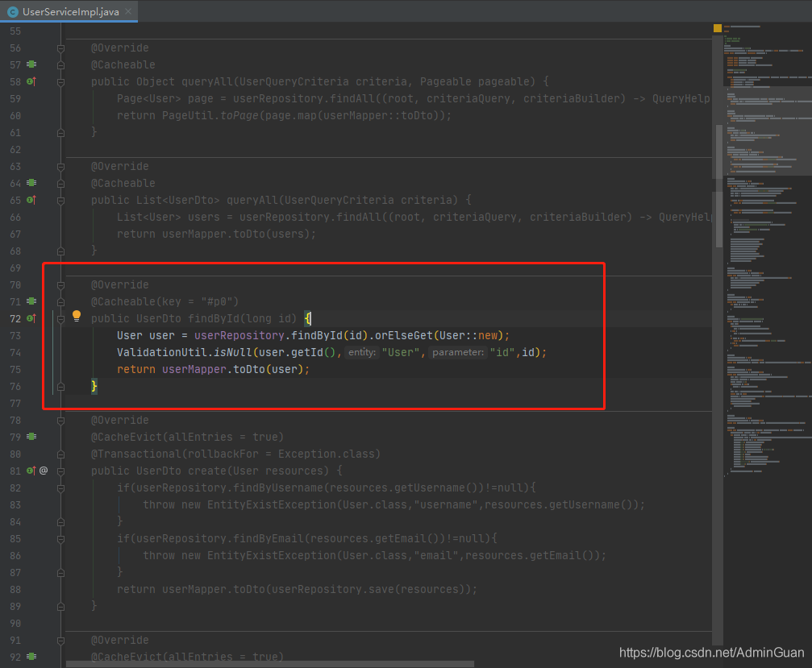
Task: Collapse the queryAll Pageable method at line 58
Action: click(x=60, y=81)
